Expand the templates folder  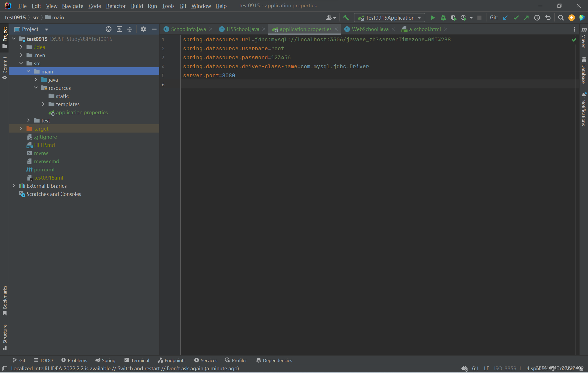tap(43, 104)
